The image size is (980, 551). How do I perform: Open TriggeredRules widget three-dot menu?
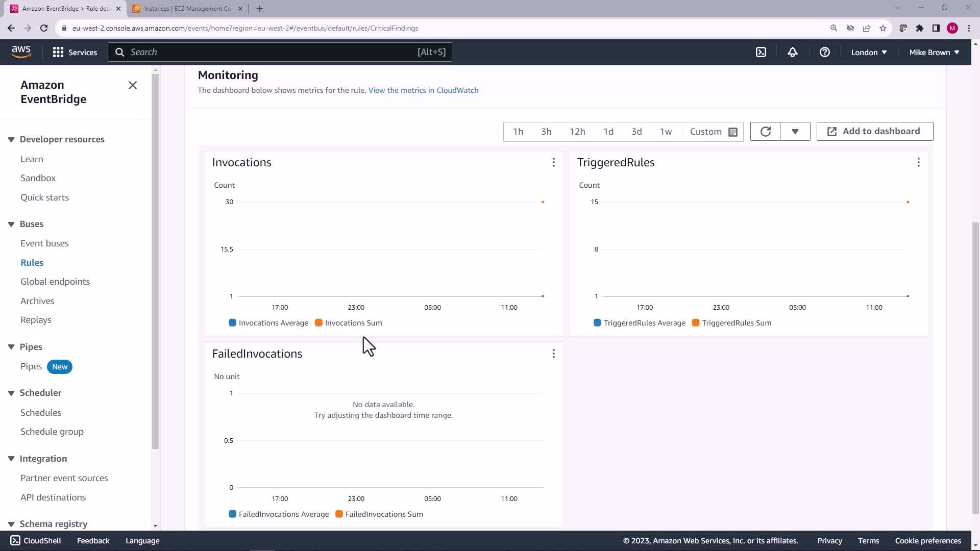[918, 162]
